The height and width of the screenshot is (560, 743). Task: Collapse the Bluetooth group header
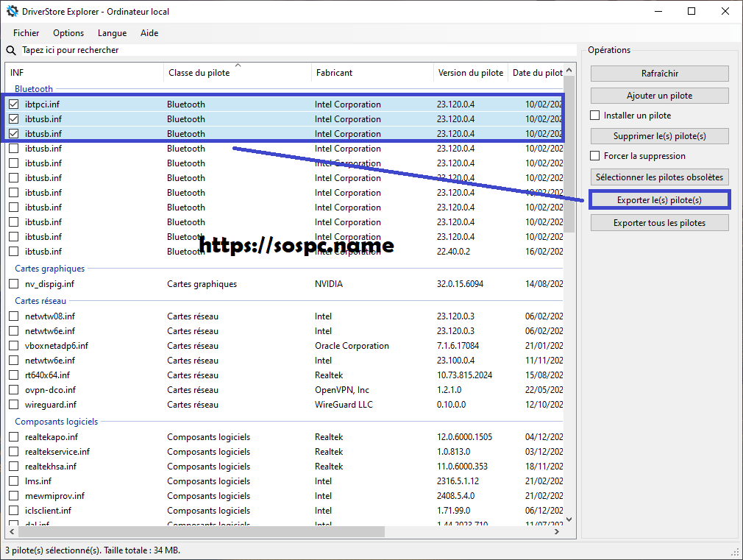point(34,89)
